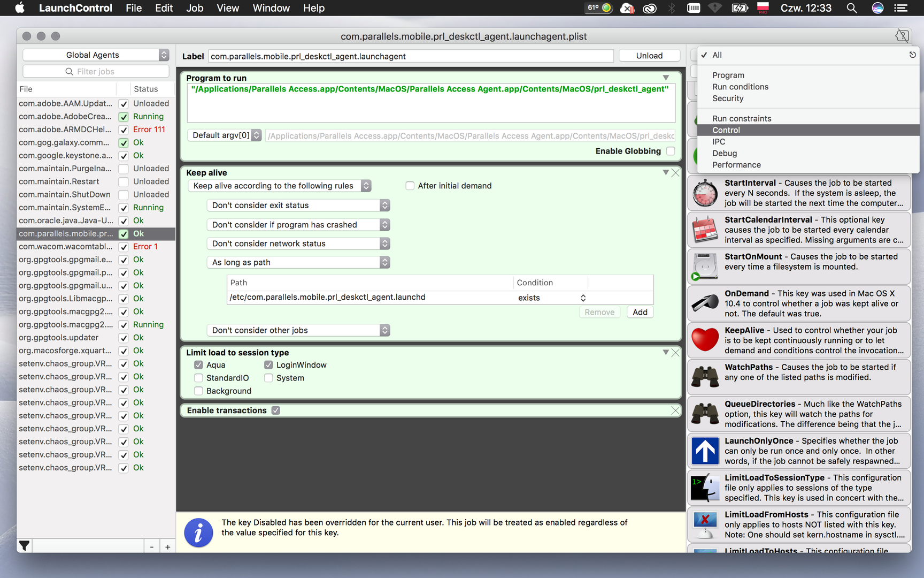This screenshot has width=924, height=578.
Task: Open the View menu
Action: coord(228,8)
